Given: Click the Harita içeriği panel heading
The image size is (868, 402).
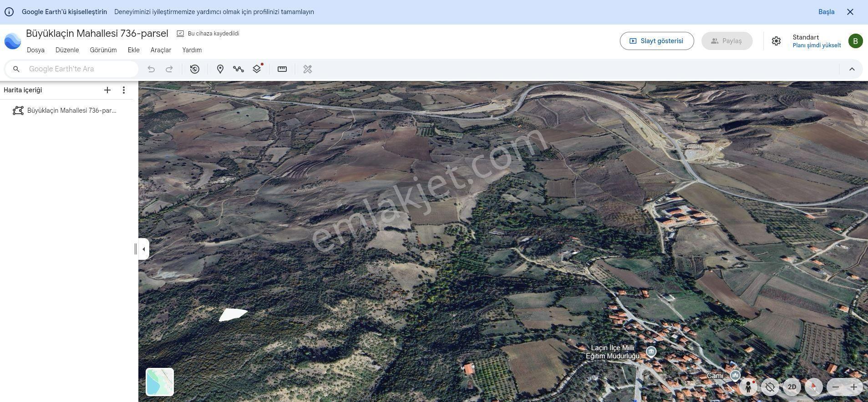Looking at the screenshot, I should 23,90.
